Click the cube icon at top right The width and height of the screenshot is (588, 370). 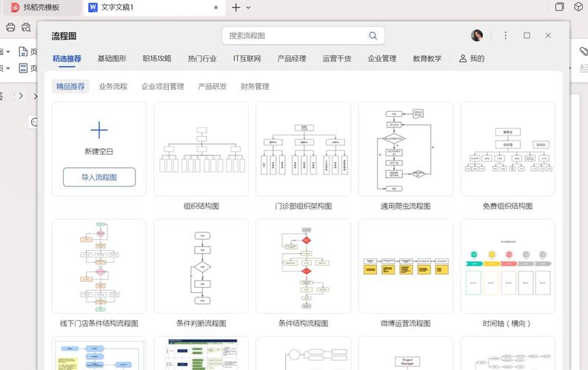point(578,7)
